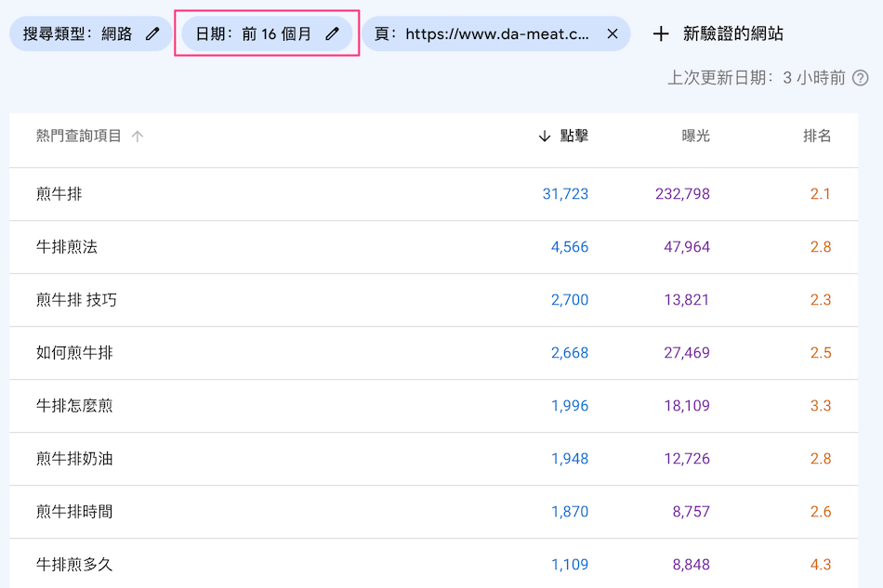Click up arrow beside 熱門查詢項目

[x=138, y=137]
